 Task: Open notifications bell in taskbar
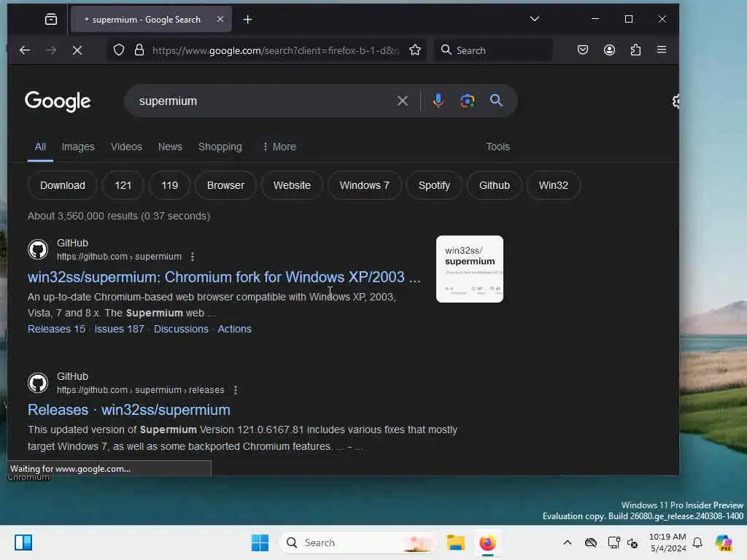(697, 542)
